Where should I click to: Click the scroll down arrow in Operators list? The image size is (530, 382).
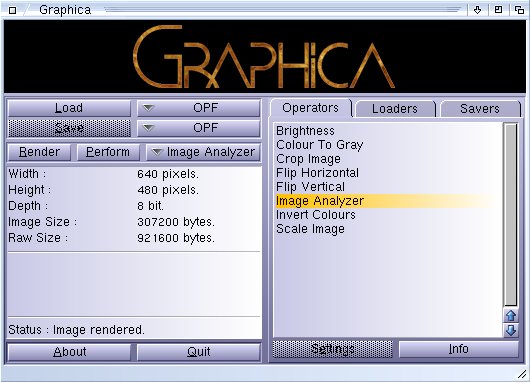(511, 330)
